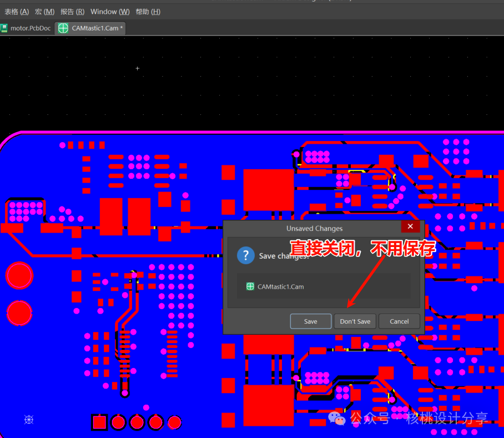Screen dimensions: 504x438
Task: Open the 表格 (A) menu
Action: (17, 12)
